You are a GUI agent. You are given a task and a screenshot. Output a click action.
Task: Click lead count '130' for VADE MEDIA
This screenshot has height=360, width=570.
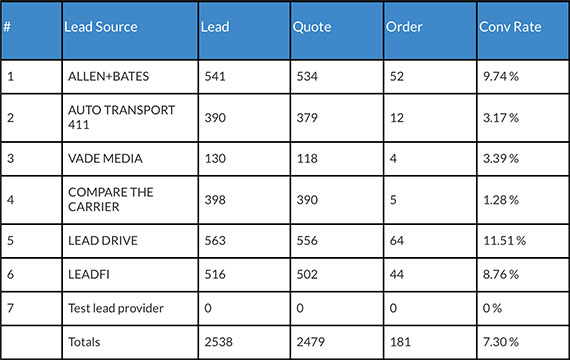215,159
